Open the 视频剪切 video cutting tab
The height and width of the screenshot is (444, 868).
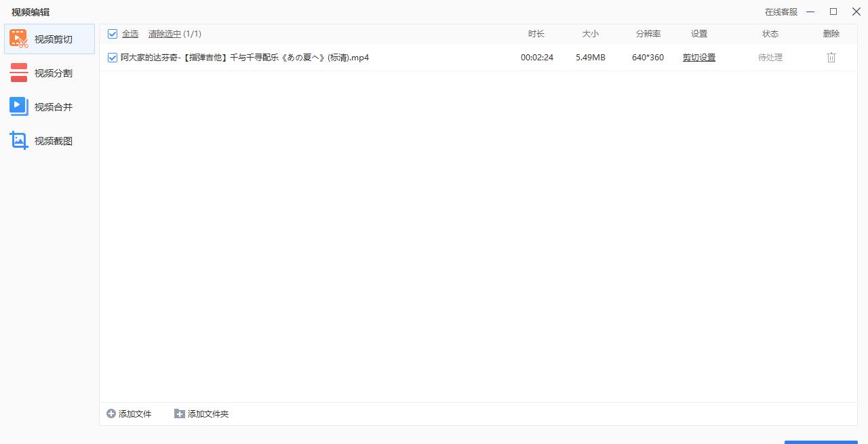(50, 39)
